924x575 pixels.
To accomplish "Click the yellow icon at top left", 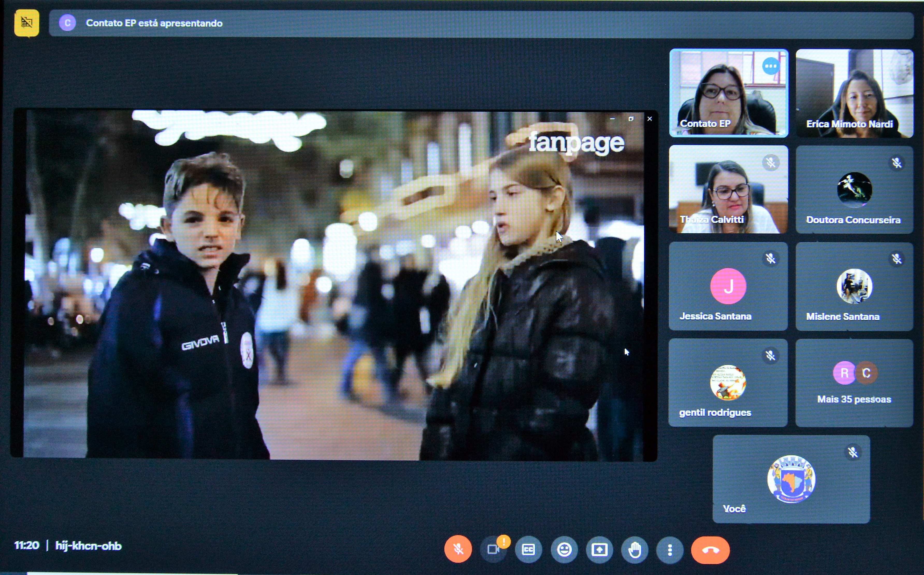I will pos(27,23).
